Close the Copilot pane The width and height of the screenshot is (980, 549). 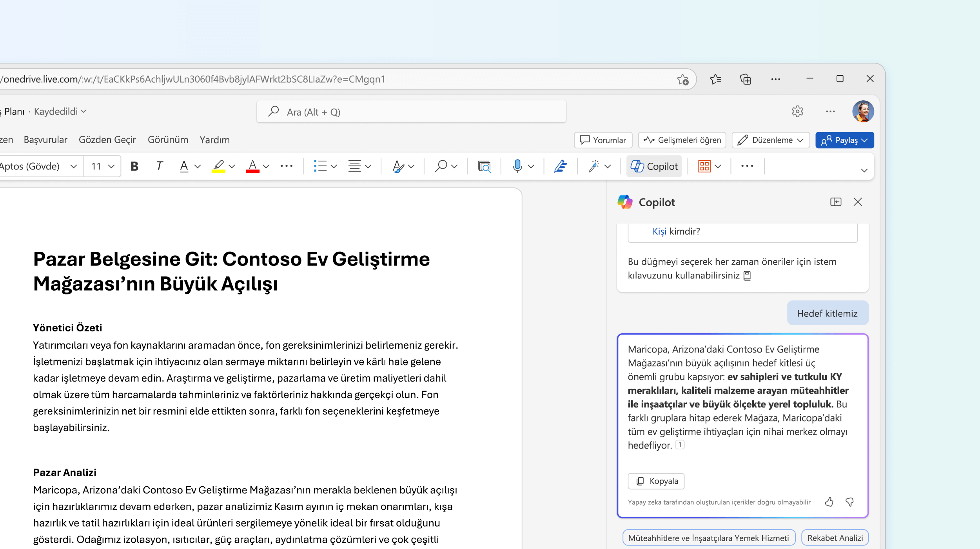(858, 202)
